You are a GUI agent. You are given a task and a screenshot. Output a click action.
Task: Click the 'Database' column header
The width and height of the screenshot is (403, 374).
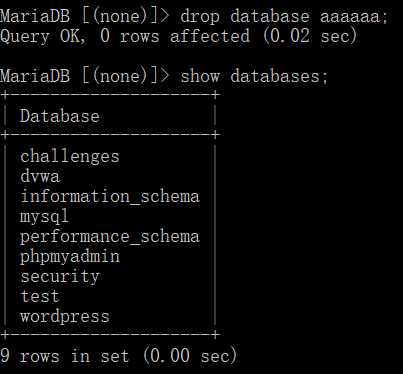(x=60, y=116)
